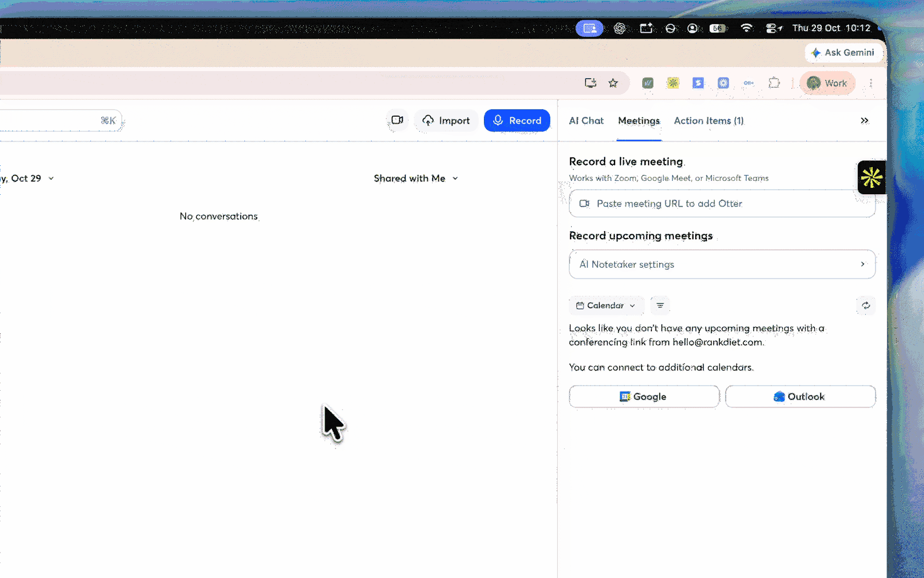Click the Import button
The width and height of the screenshot is (924, 578).
[x=446, y=120]
